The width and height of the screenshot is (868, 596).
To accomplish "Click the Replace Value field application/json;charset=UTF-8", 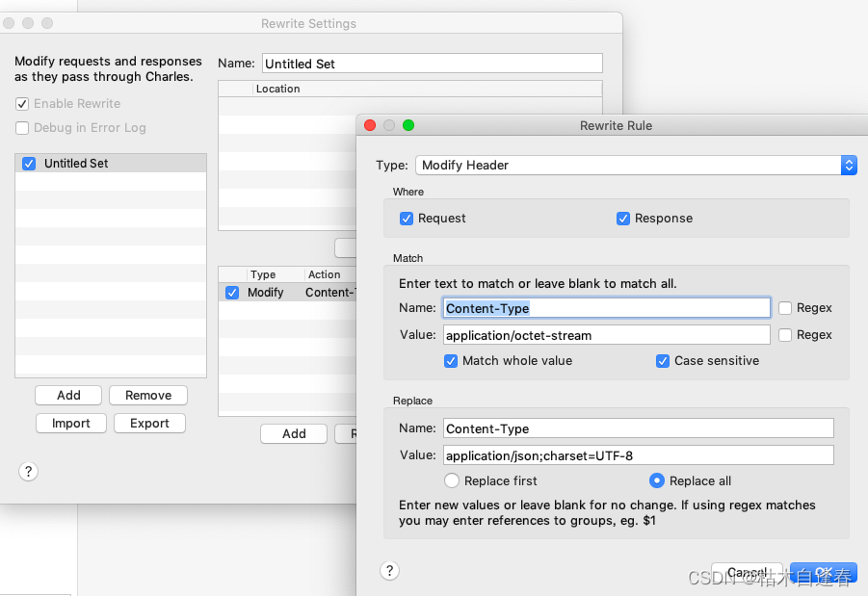I will [x=639, y=455].
